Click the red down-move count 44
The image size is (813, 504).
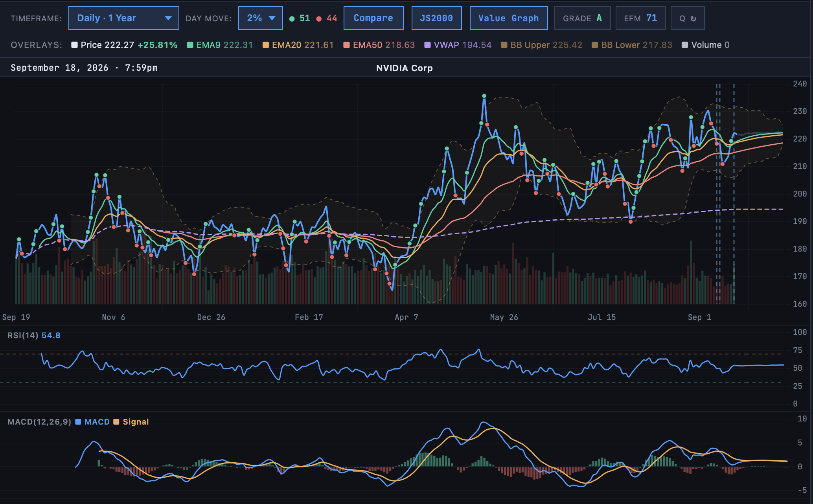[x=327, y=18]
